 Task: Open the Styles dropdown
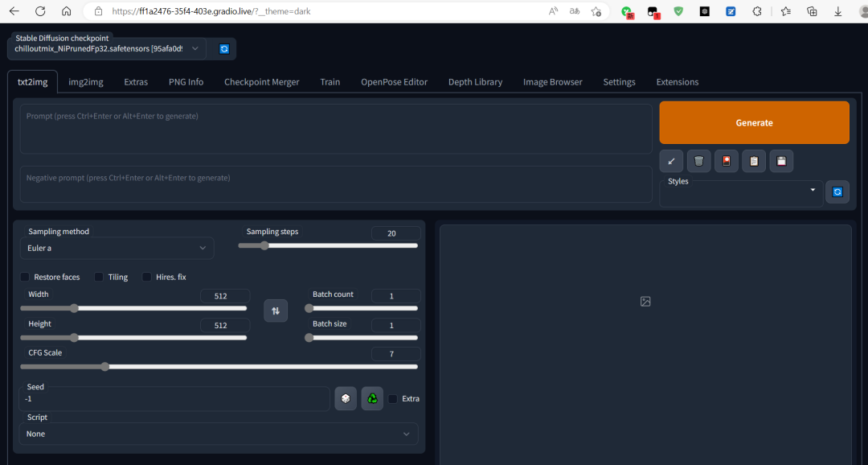(739, 193)
